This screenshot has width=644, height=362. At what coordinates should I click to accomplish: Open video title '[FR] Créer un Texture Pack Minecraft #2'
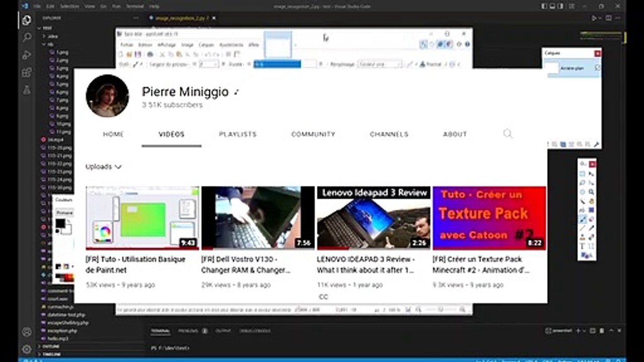[x=481, y=264]
